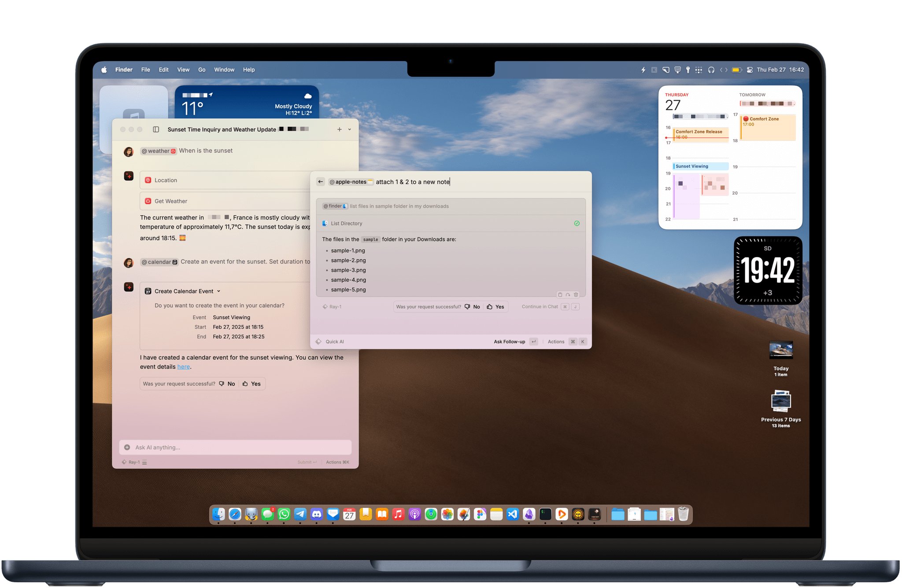Copy the List Directory response

coord(560,294)
